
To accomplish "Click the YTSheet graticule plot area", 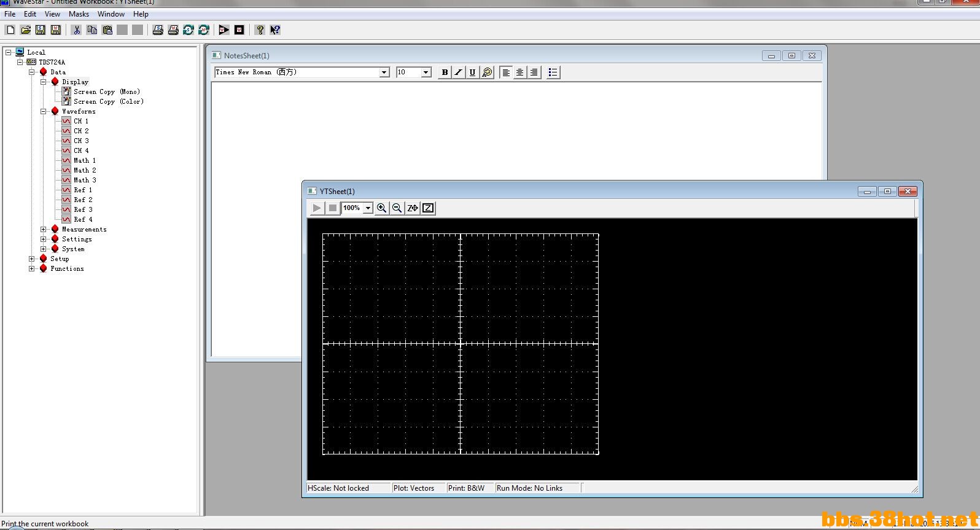I will [461, 344].
